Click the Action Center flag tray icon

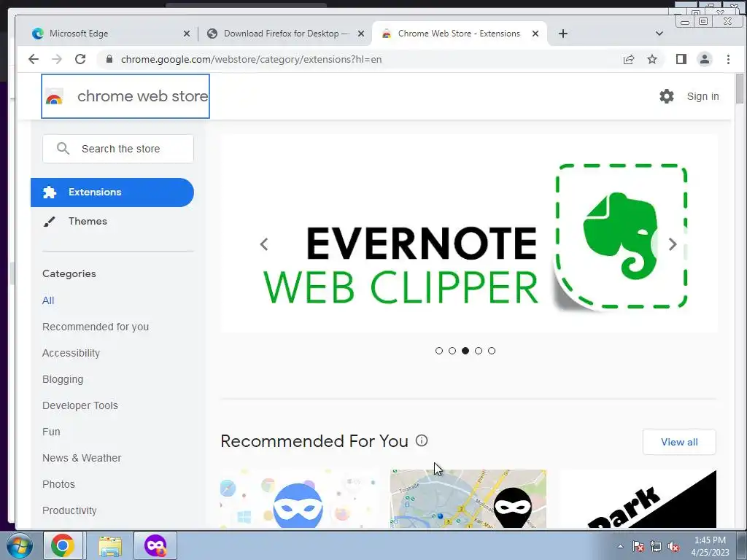(x=638, y=546)
